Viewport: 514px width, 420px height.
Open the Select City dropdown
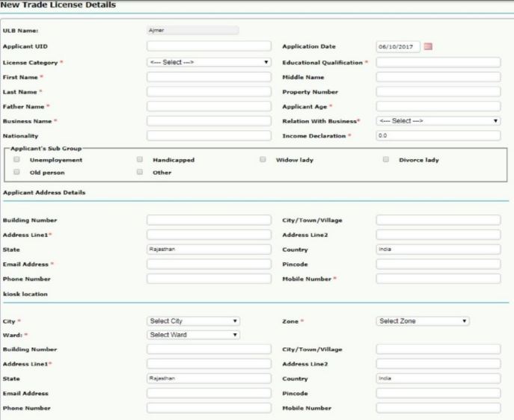point(193,321)
